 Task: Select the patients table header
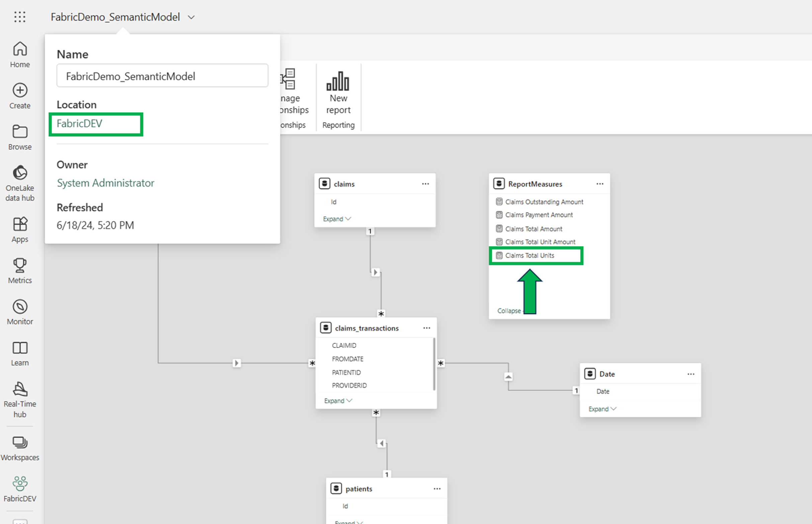(x=386, y=489)
